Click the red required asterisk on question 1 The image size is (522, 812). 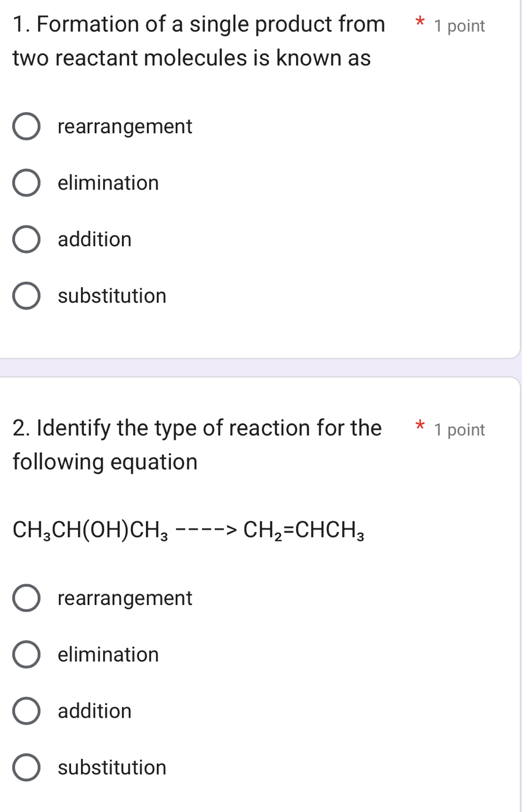[x=420, y=24]
